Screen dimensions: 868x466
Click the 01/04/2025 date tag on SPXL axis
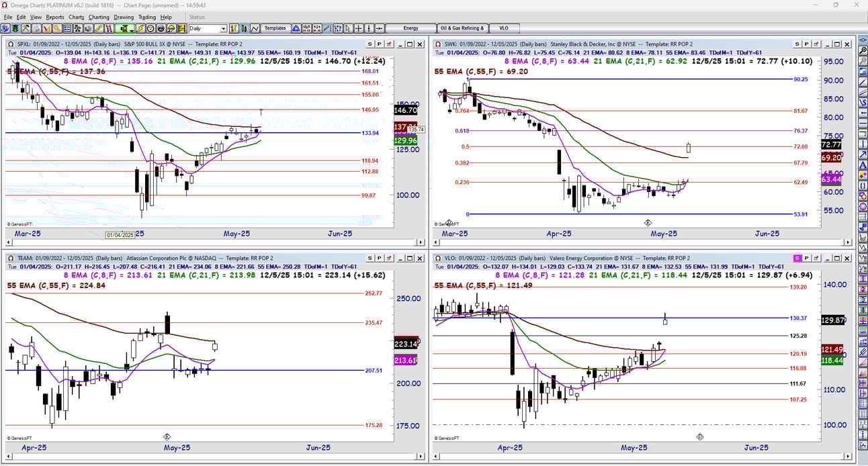tap(120, 235)
